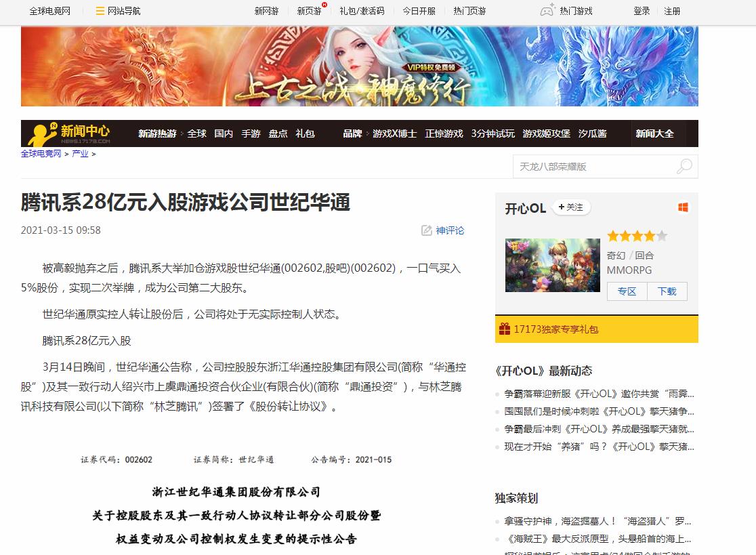Click the article title 腾讯系28亿元入股
Viewport: 756px width, 555px height.
[186, 202]
